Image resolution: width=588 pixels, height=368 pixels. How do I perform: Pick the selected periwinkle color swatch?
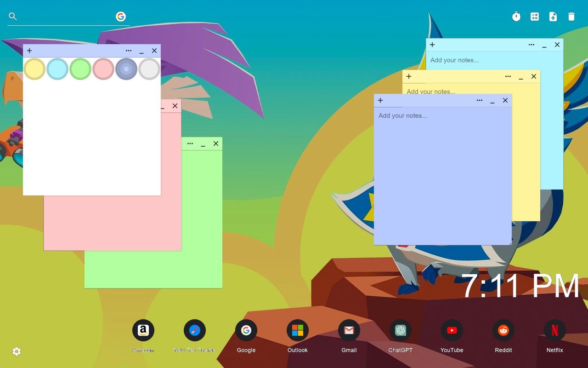126,69
